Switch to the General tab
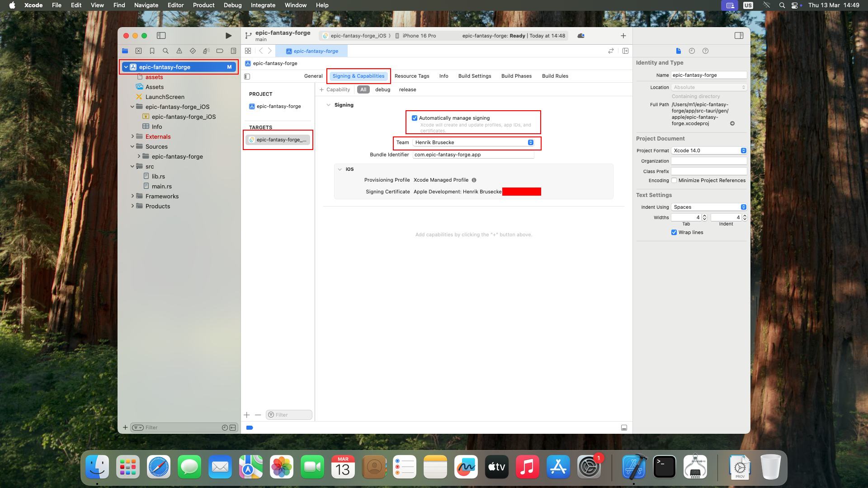 (x=313, y=76)
